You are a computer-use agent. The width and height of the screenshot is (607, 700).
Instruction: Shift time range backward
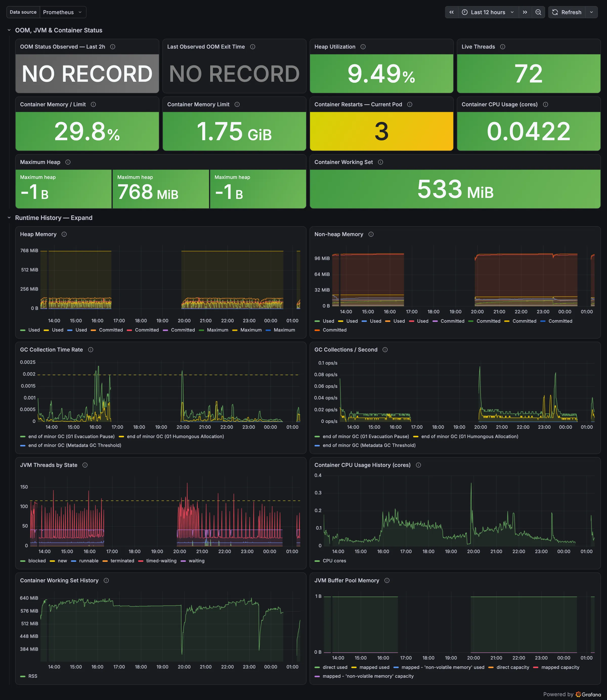pos(451,12)
